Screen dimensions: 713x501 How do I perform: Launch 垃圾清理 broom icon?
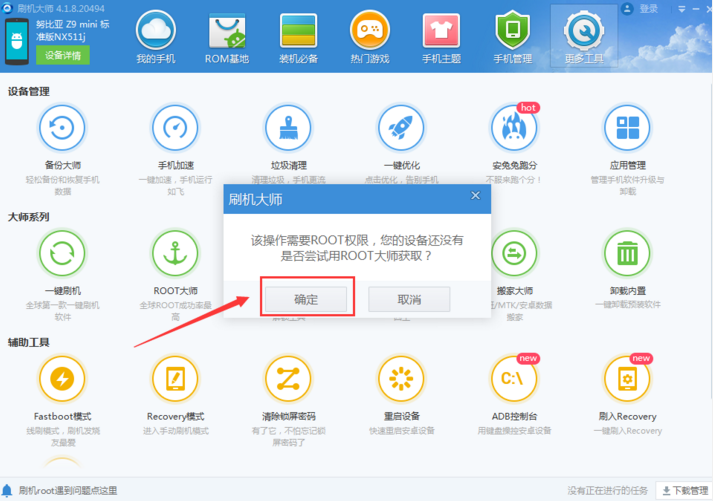(x=288, y=128)
